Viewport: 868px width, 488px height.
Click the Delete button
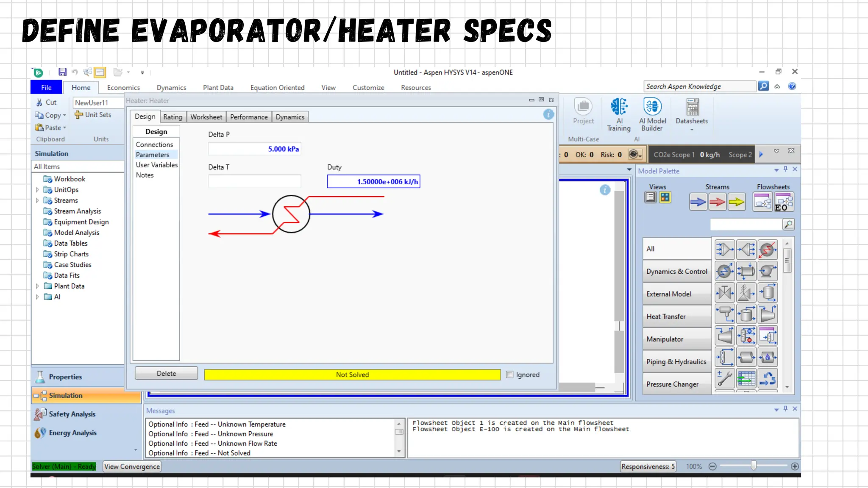tap(166, 374)
